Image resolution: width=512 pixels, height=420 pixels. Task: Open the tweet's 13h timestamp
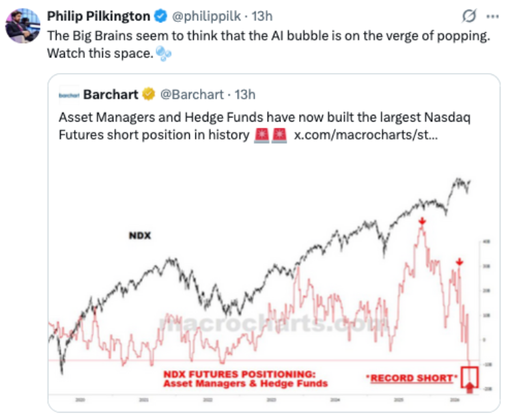tap(262, 16)
